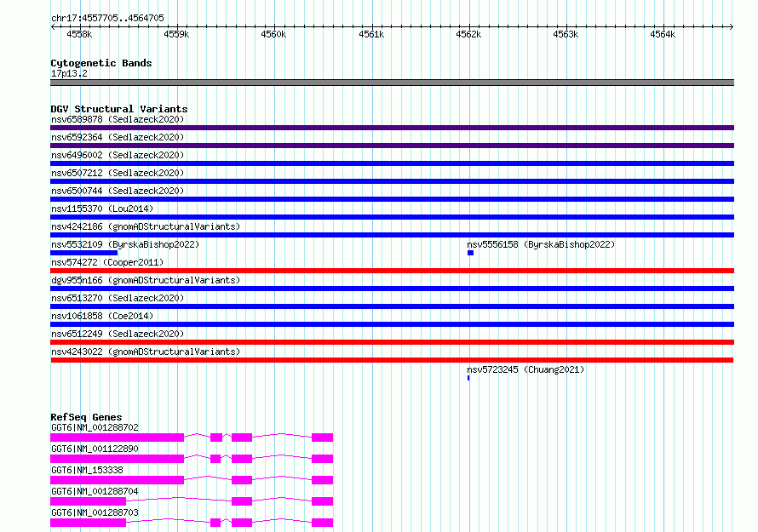Click the gene model below GGT6|NM_153338

(192, 480)
